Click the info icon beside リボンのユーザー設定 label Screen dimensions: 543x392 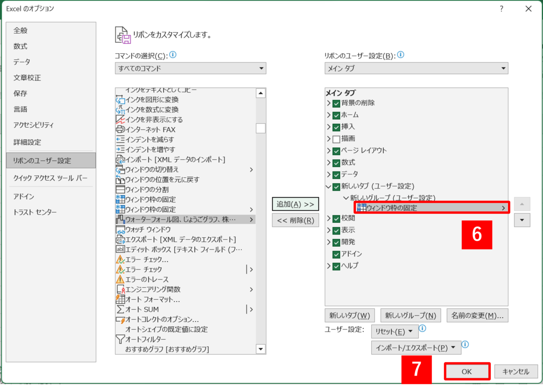[400, 55]
